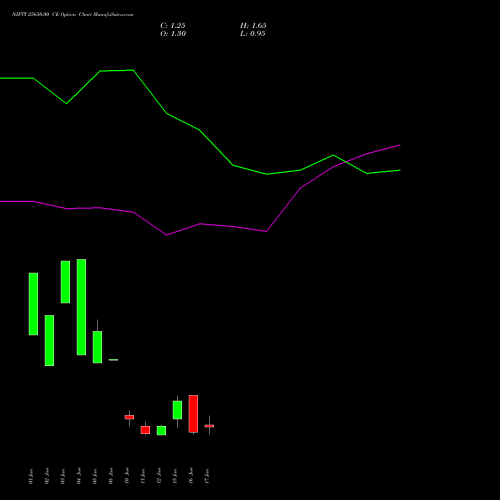Screen dimensions: 500x500
Task: Select the 10 Jun date label
Action: pos(127,476)
